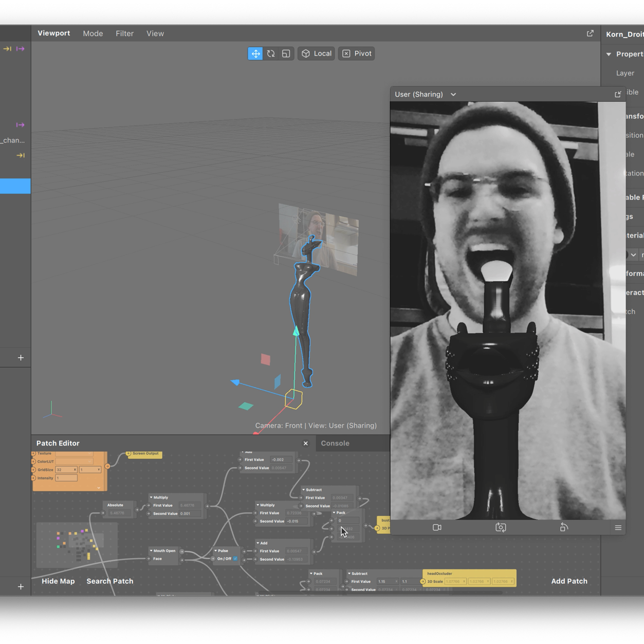
Task: Open the Filter menu
Action: tap(124, 33)
